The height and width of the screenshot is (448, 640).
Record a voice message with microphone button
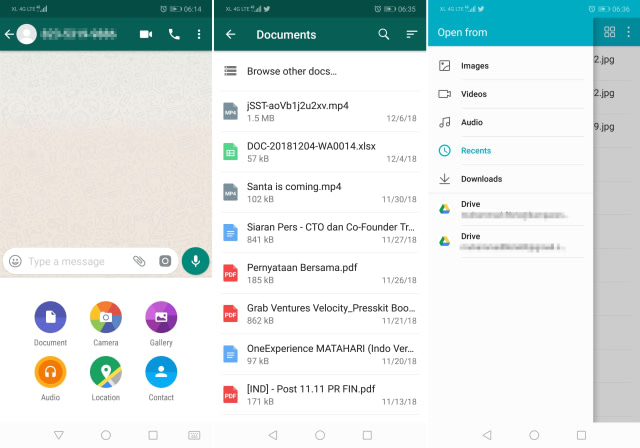pos(196,261)
